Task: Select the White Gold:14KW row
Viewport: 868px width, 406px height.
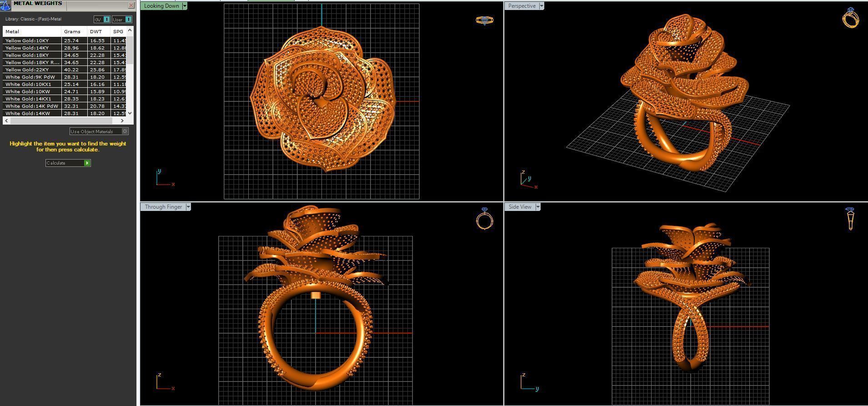Action: click(x=65, y=113)
